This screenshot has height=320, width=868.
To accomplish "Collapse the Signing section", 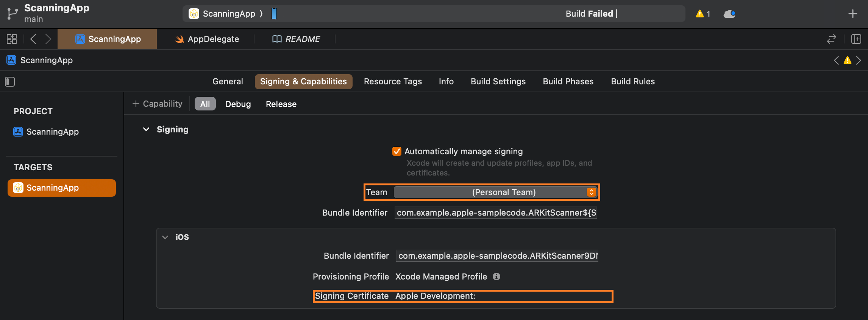I will (x=146, y=129).
